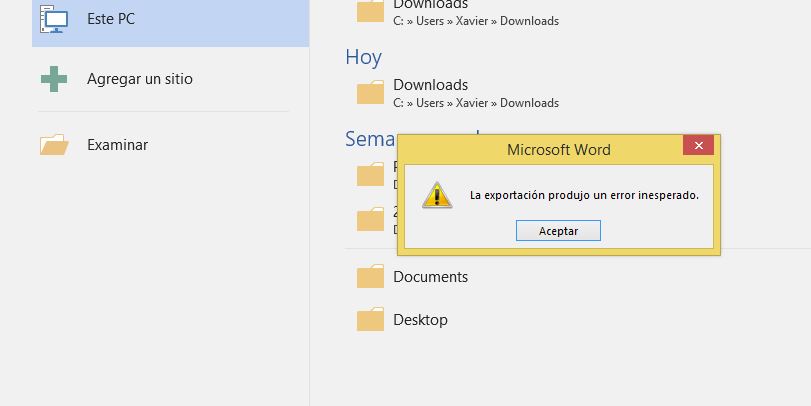The image size is (811, 406).
Task: Click the Hoy section heading
Action: coord(364,57)
